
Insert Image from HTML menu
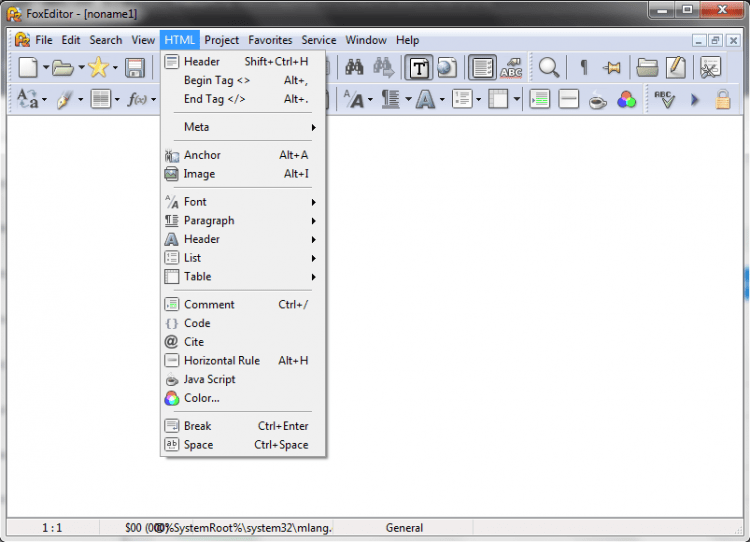point(243,174)
